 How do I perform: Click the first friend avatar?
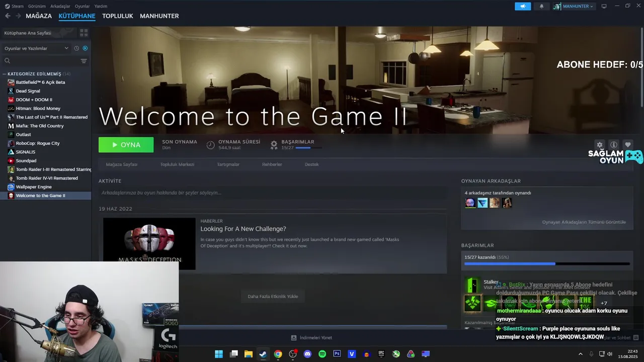470,203
